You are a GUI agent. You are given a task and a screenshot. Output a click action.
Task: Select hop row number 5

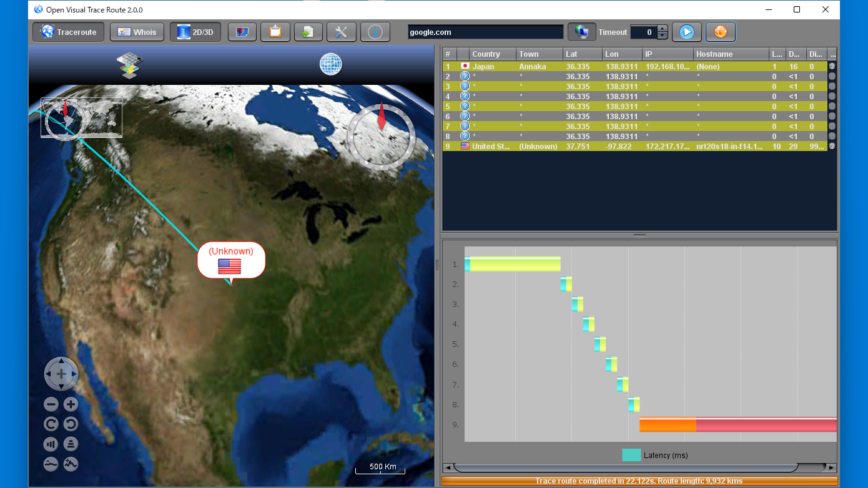point(639,106)
